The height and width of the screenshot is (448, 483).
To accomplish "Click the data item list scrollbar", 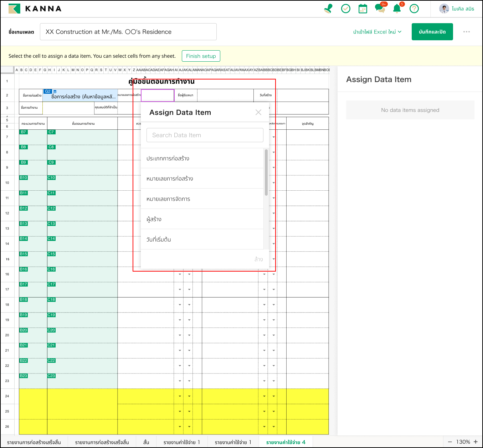I will (266, 172).
